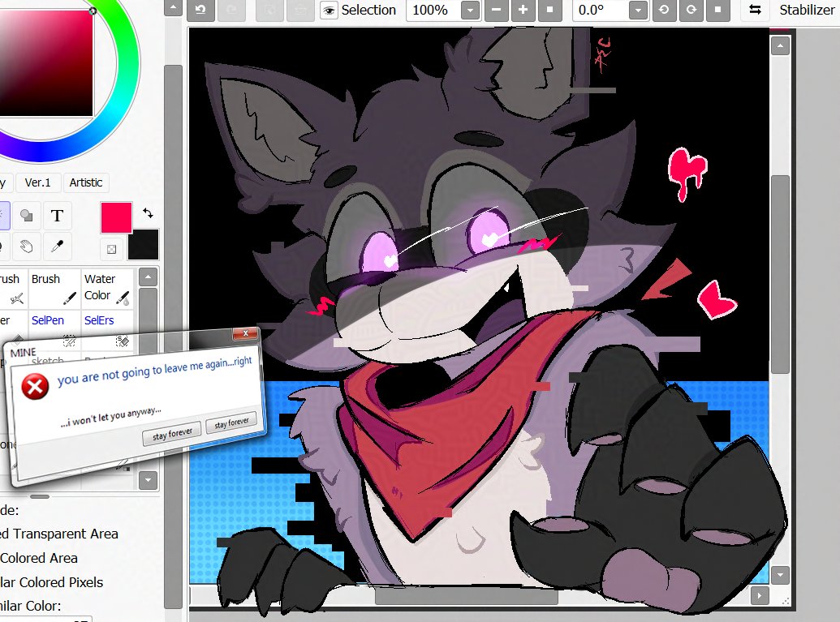Close the MINE error dialog with X
The width and height of the screenshot is (840, 622).
click(245, 333)
